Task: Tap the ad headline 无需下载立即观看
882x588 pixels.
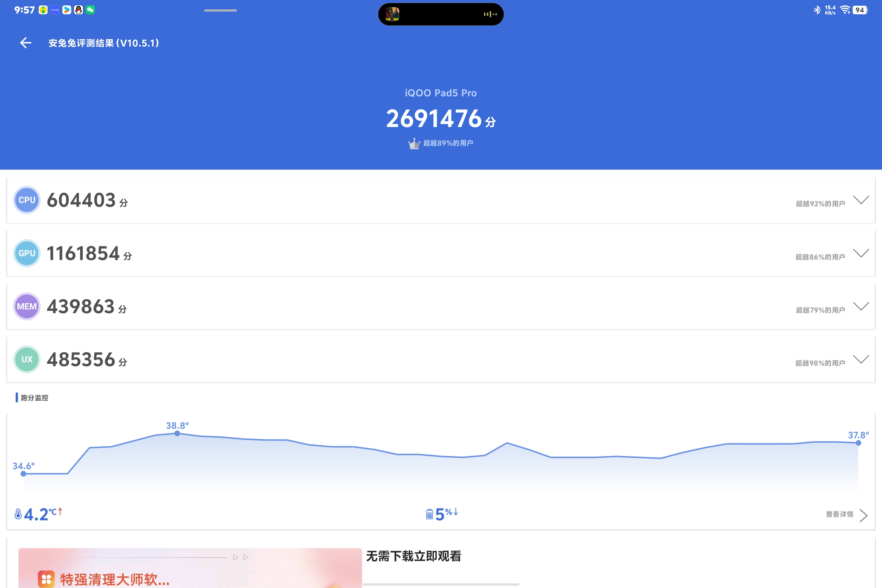Action: coord(414,556)
